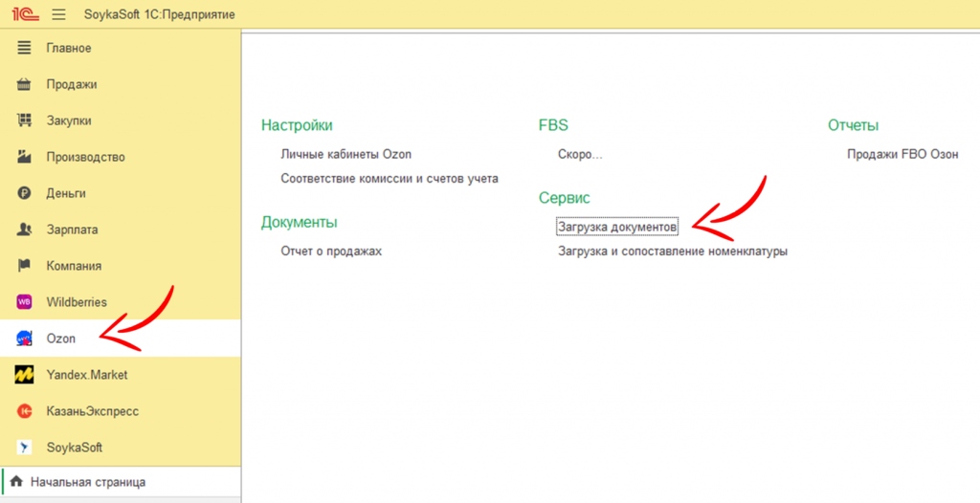Open Личные кабинеты Ozon settings
This screenshot has height=503, width=980.
(x=345, y=154)
